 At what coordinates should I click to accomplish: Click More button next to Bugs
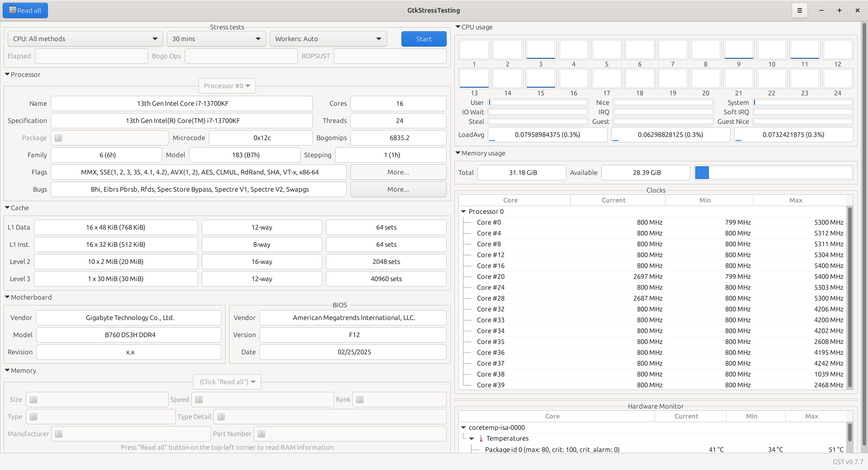point(398,189)
